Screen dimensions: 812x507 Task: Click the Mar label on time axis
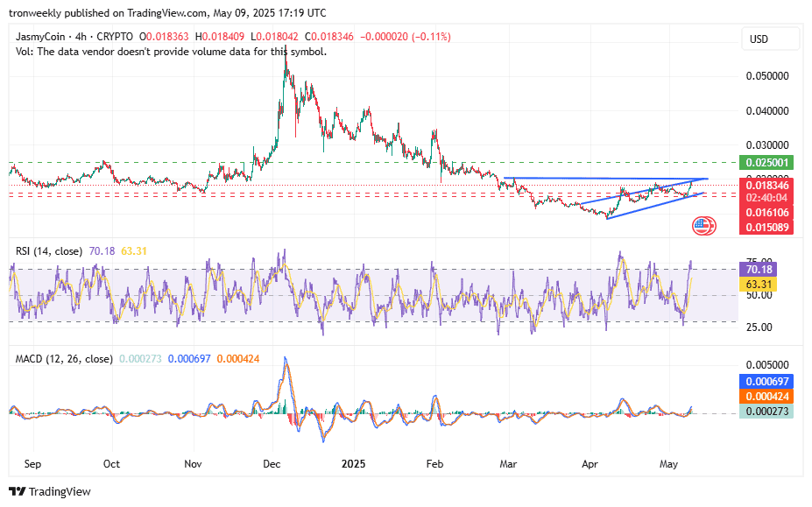click(508, 464)
